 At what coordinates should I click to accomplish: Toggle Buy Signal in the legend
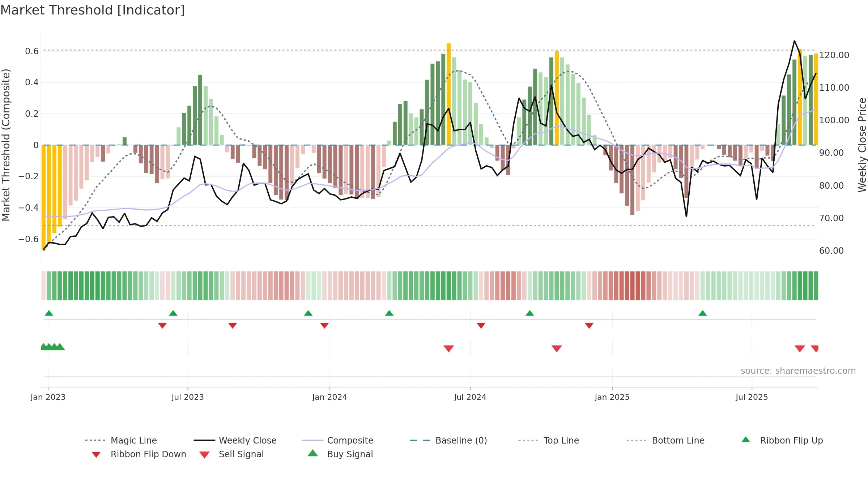(x=340, y=454)
